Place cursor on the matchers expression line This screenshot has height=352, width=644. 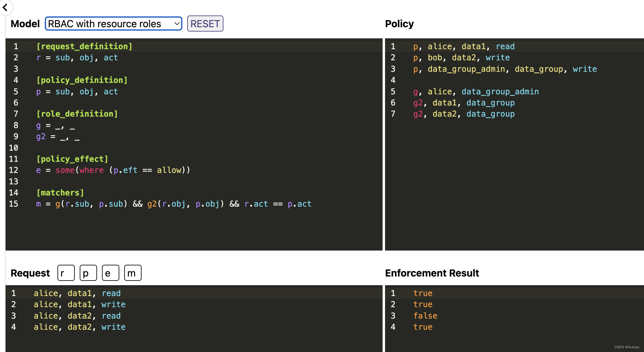pyautogui.click(x=174, y=204)
